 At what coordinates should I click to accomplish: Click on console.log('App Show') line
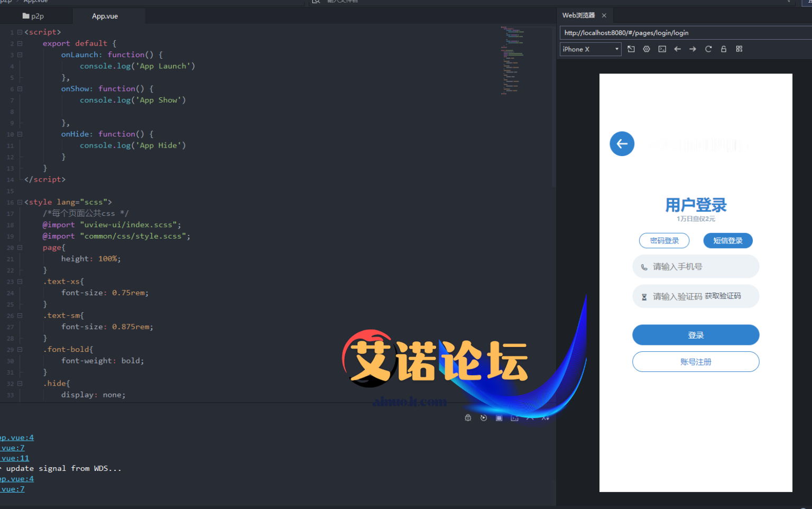click(133, 100)
